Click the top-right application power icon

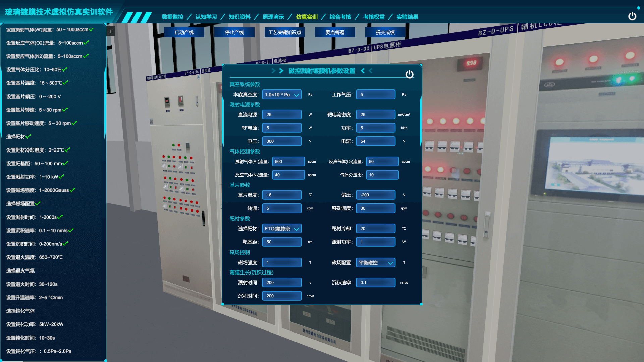point(632,16)
